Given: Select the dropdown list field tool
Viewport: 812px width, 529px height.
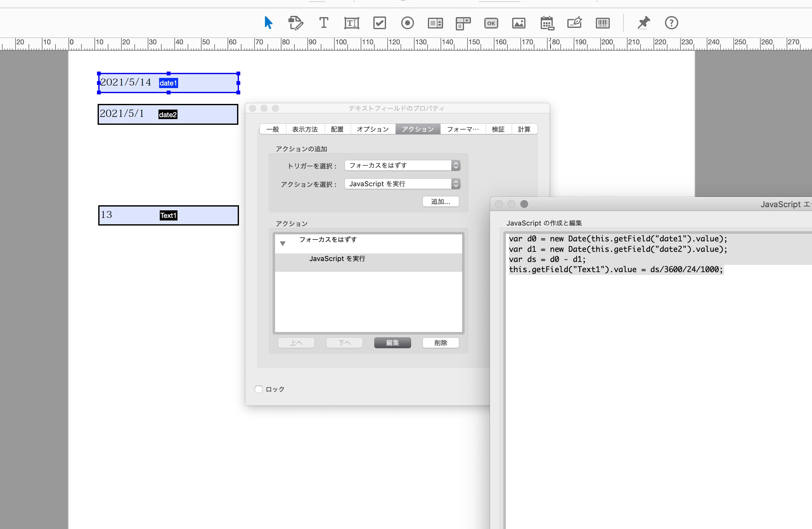Looking at the screenshot, I should 463,23.
